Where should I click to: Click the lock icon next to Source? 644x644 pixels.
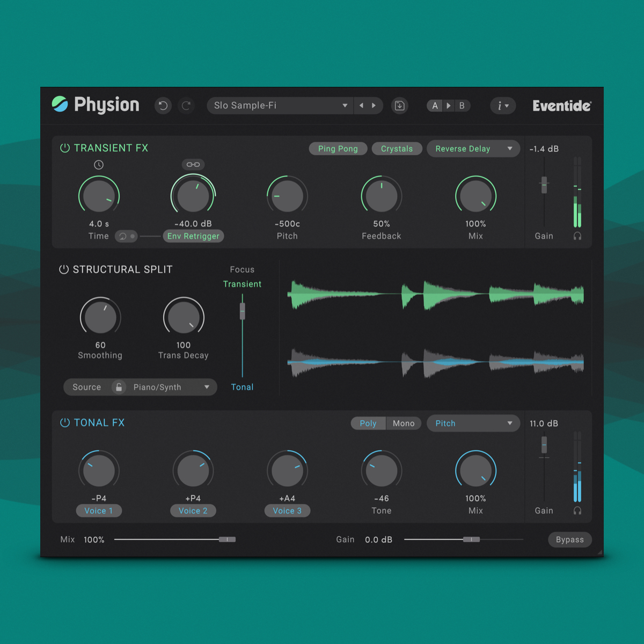[119, 386]
